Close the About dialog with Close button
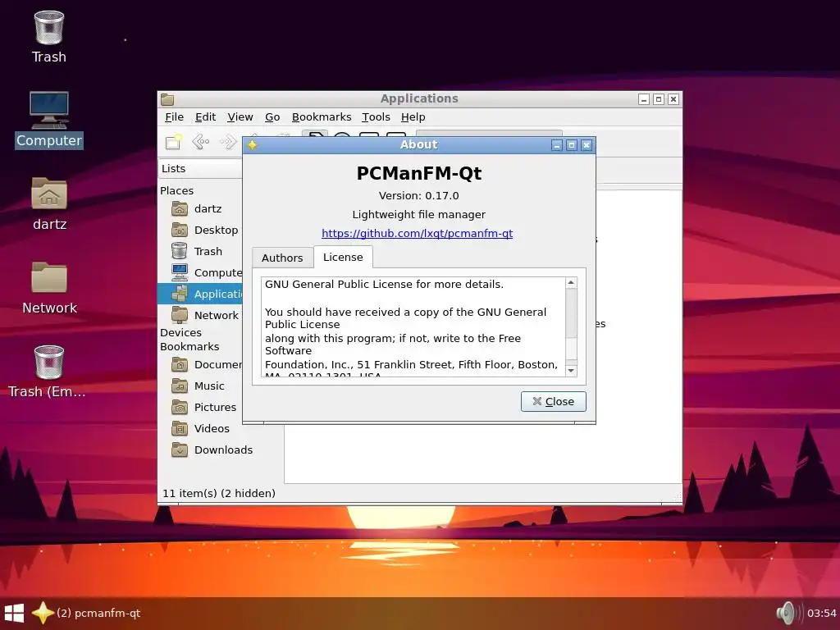The height and width of the screenshot is (630, 840). tap(554, 402)
